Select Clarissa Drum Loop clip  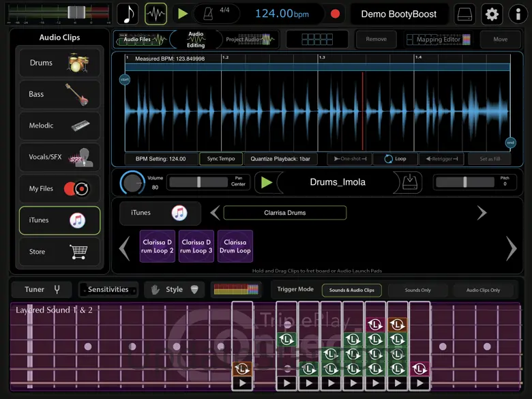[x=235, y=246]
